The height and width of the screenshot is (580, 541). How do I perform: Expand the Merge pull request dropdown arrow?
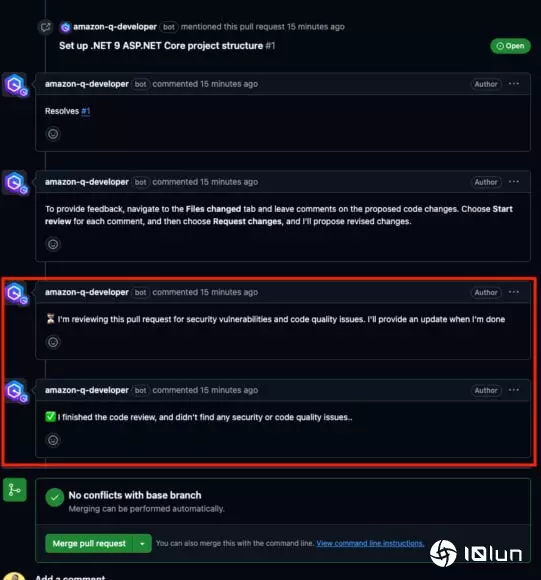click(x=142, y=543)
